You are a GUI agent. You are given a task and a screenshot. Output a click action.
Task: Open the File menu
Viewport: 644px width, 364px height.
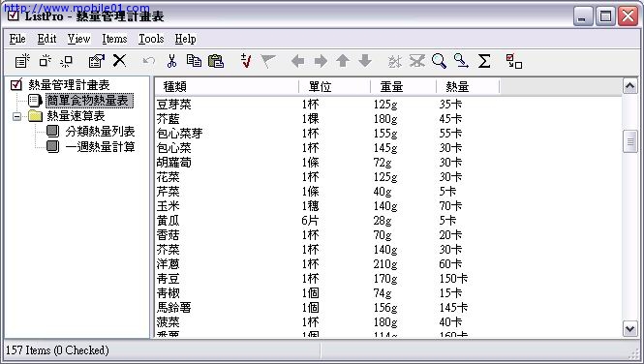17,39
